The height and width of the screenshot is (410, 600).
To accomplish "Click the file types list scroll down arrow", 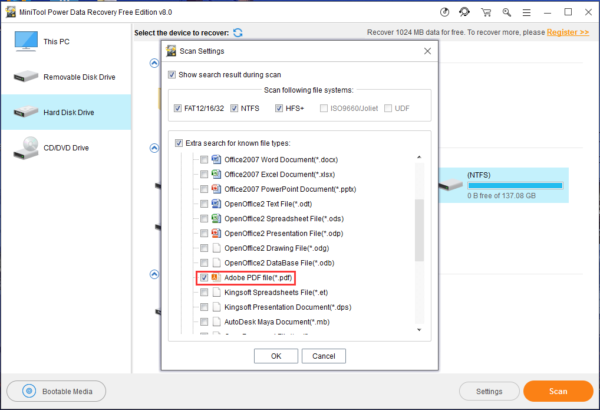I will (x=419, y=330).
